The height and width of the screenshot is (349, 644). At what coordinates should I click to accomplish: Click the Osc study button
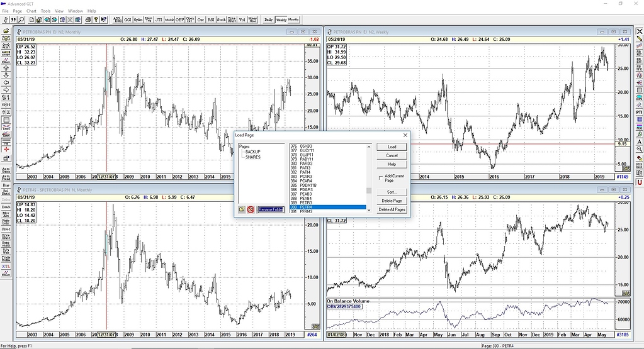pos(200,19)
